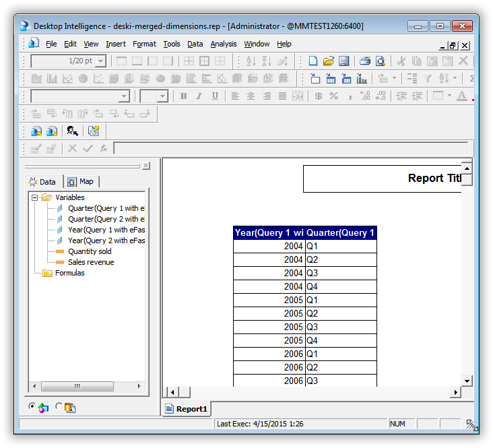Click the variables panel horizontal scrollbar thumb
The width and height of the screenshot is (493, 448).
coord(77,386)
